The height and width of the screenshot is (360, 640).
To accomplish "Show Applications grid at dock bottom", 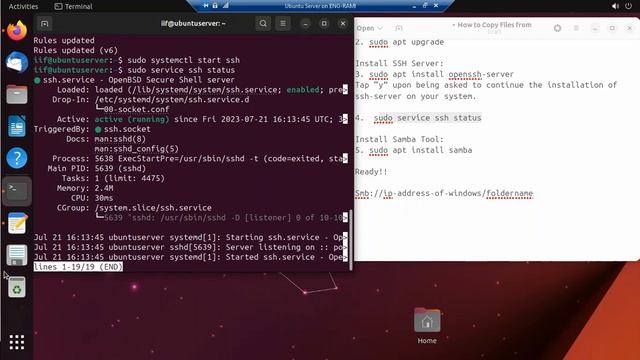I will (17, 342).
